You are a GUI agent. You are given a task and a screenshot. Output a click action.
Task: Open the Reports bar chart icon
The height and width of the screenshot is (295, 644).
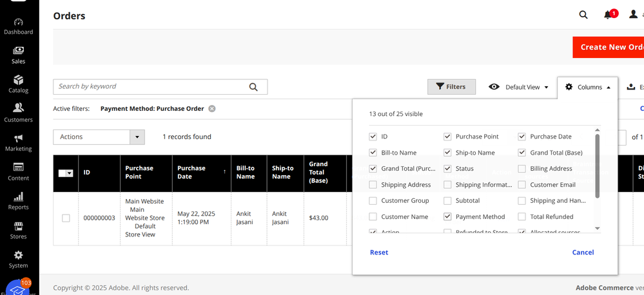18,196
